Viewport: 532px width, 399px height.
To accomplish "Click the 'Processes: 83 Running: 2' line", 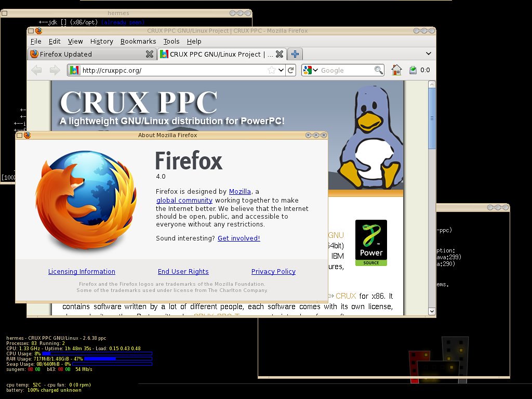I will click(36, 343).
